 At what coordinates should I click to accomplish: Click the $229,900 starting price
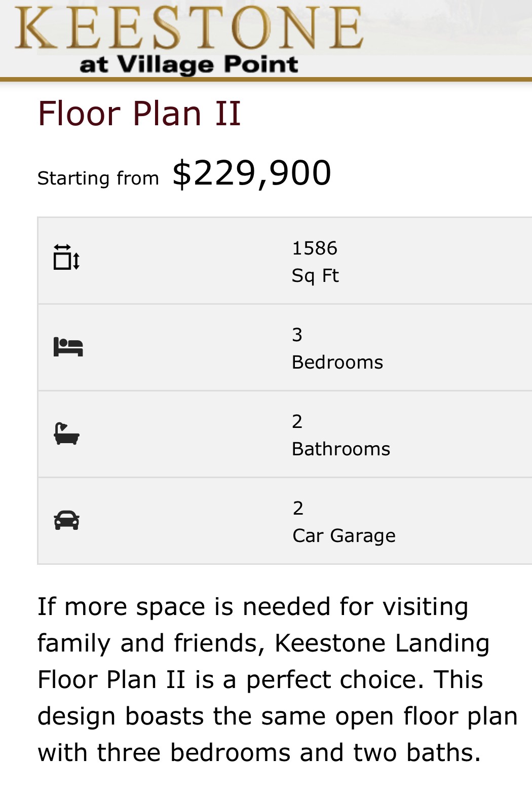tap(252, 173)
